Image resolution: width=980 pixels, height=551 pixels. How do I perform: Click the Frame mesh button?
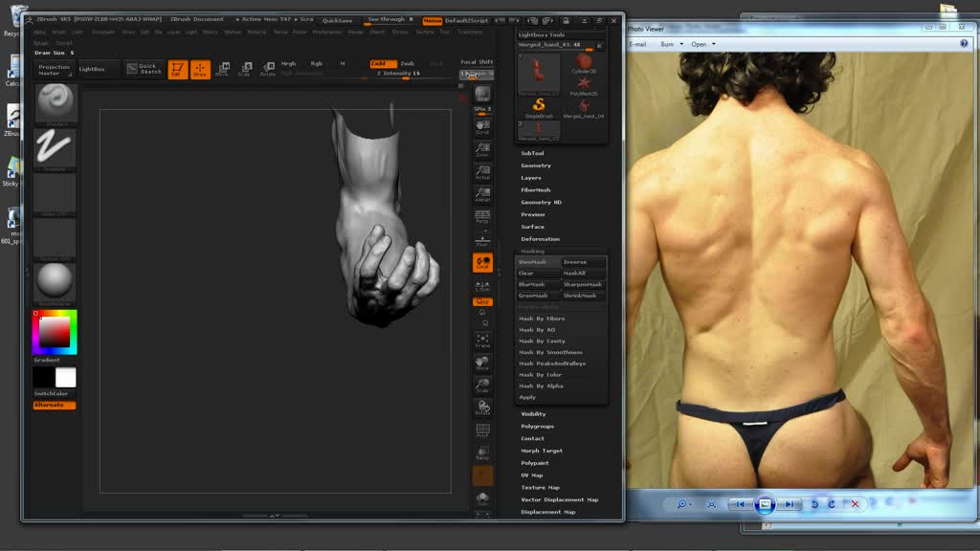pos(482,341)
